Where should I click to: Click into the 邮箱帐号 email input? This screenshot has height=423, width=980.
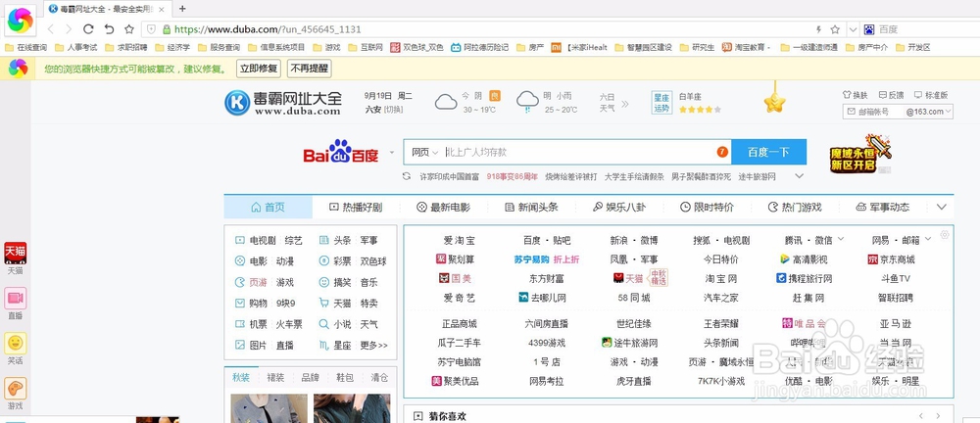tap(875, 112)
